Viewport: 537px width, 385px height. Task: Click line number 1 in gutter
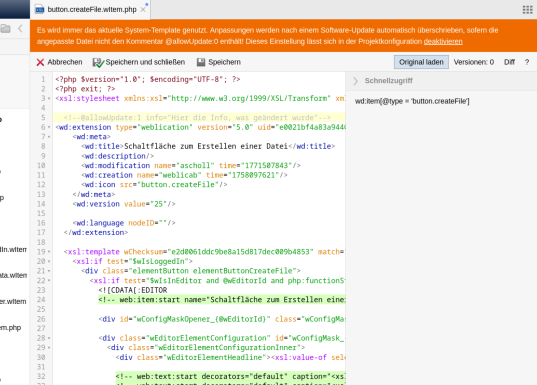(x=43, y=79)
